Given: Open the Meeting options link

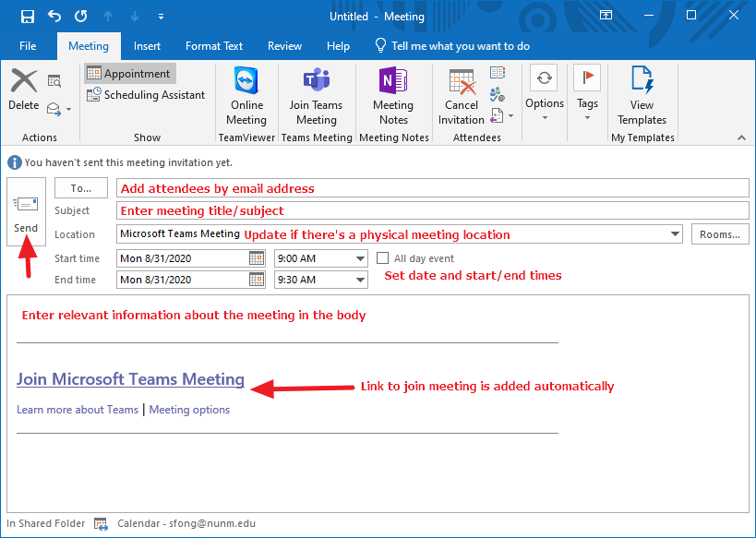Looking at the screenshot, I should (x=189, y=410).
